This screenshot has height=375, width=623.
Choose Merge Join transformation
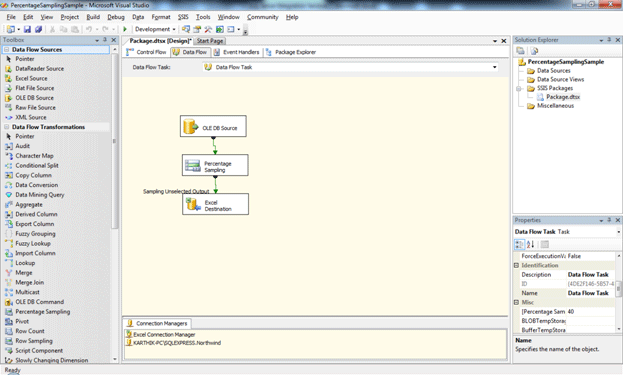tap(29, 282)
